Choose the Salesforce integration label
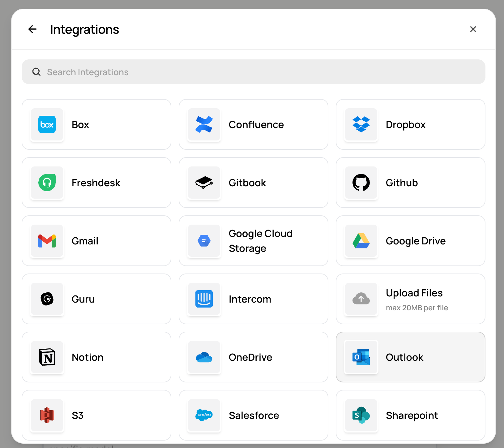The width and height of the screenshot is (504, 448). pyautogui.click(x=254, y=416)
